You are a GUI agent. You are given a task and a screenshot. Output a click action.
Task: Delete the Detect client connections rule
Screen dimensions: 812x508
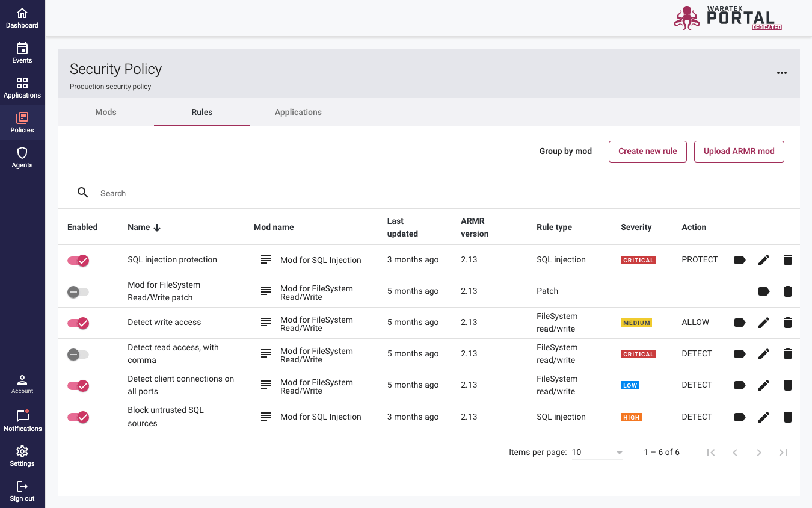pyautogui.click(x=787, y=385)
